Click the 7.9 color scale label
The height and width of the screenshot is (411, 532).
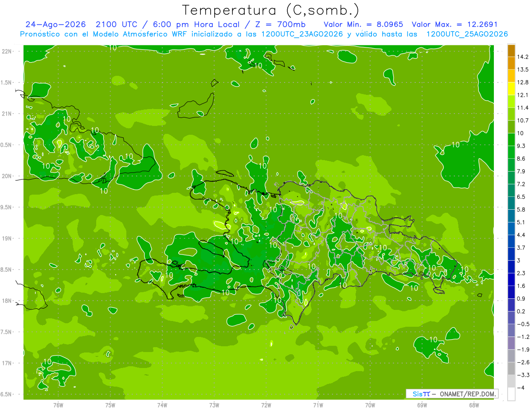[x=521, y=172]
